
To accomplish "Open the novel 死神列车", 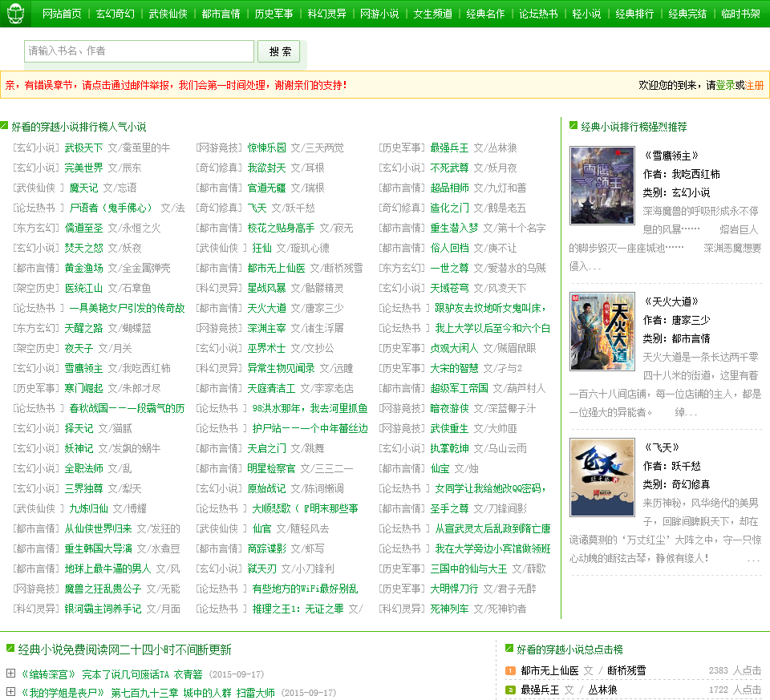I will pos(449,609).
